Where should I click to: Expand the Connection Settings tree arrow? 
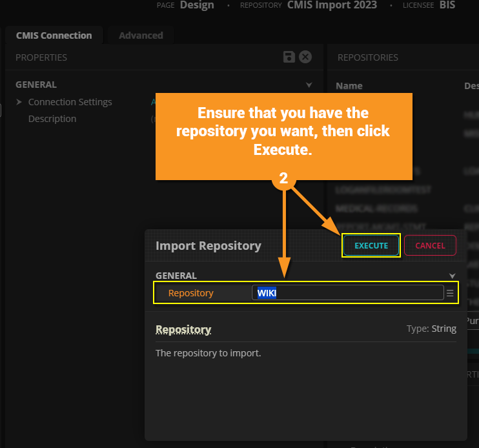(x=19, y=102)
